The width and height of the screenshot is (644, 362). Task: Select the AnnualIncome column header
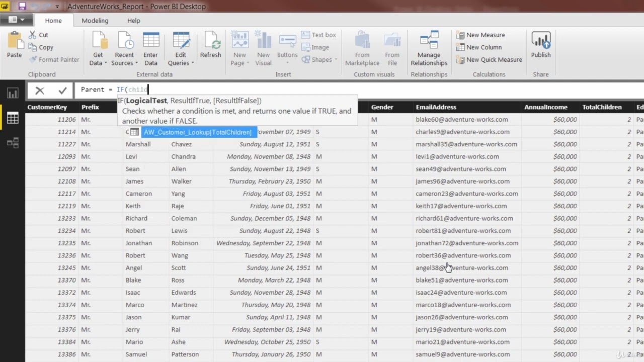click(x=550, y=107)
